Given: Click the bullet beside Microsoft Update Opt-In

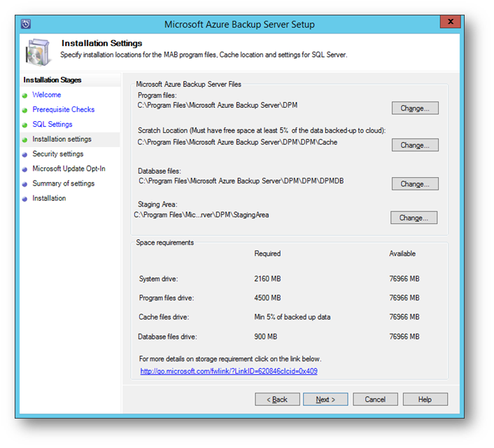Looking at the screenshot, I should (25, 169).
